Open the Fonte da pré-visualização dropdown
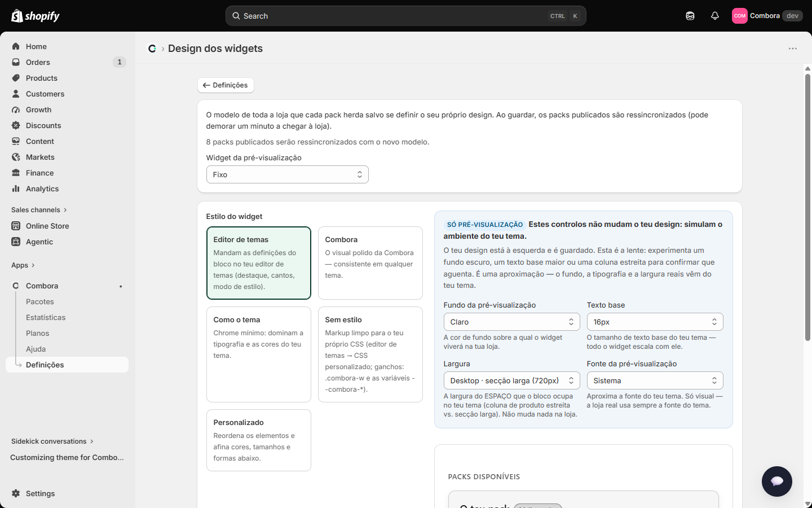This screenshot has height=508, width=812. click(655, 380)
